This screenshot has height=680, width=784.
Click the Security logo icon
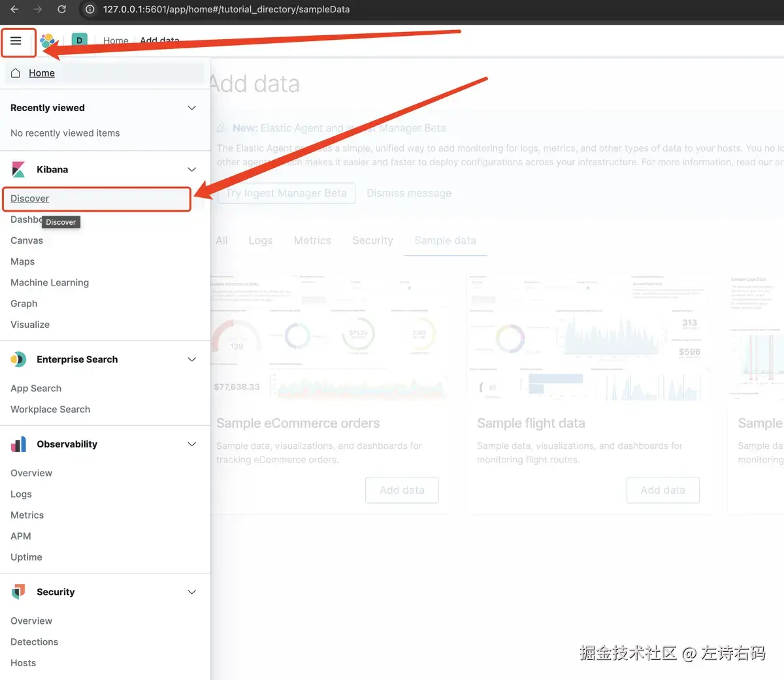tap(18, 592)
